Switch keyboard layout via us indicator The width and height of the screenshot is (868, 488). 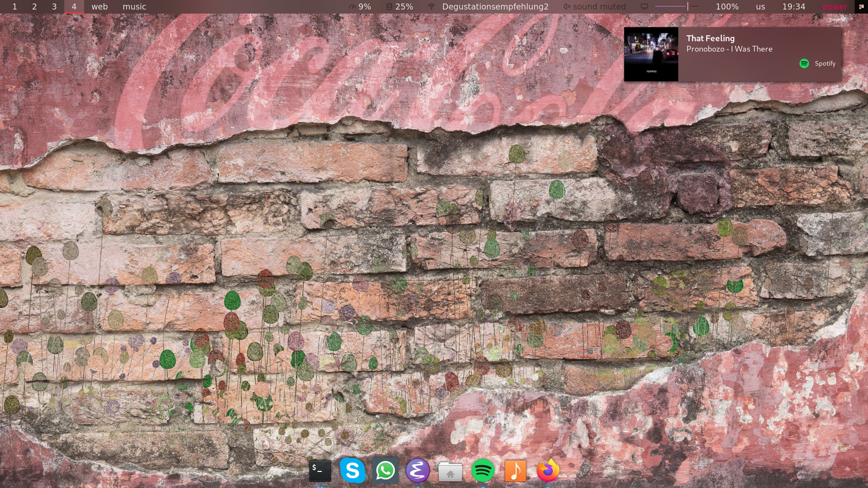tap(760, 7)
